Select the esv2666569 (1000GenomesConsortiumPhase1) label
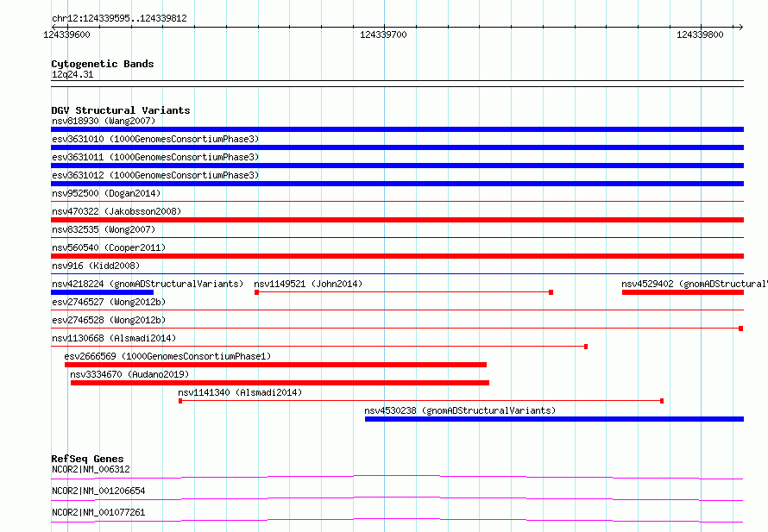 pos(167,356)
